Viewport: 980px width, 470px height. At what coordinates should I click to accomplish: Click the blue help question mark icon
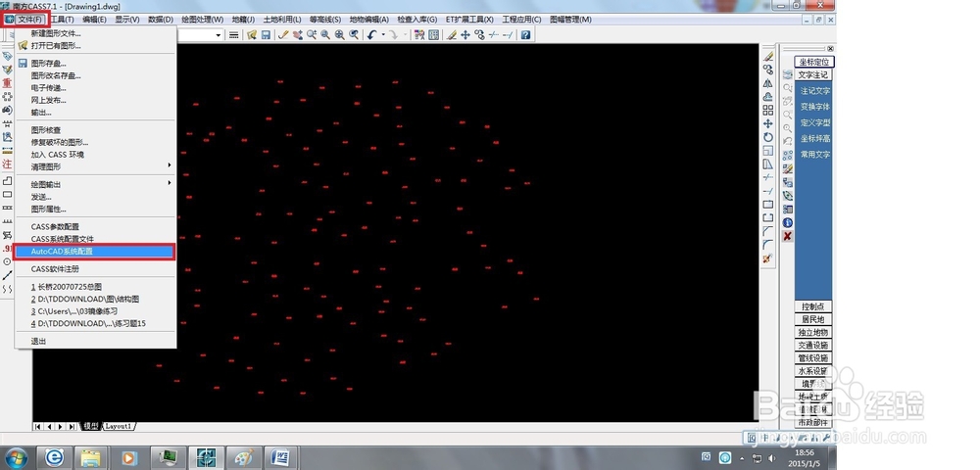pos(525,35)
